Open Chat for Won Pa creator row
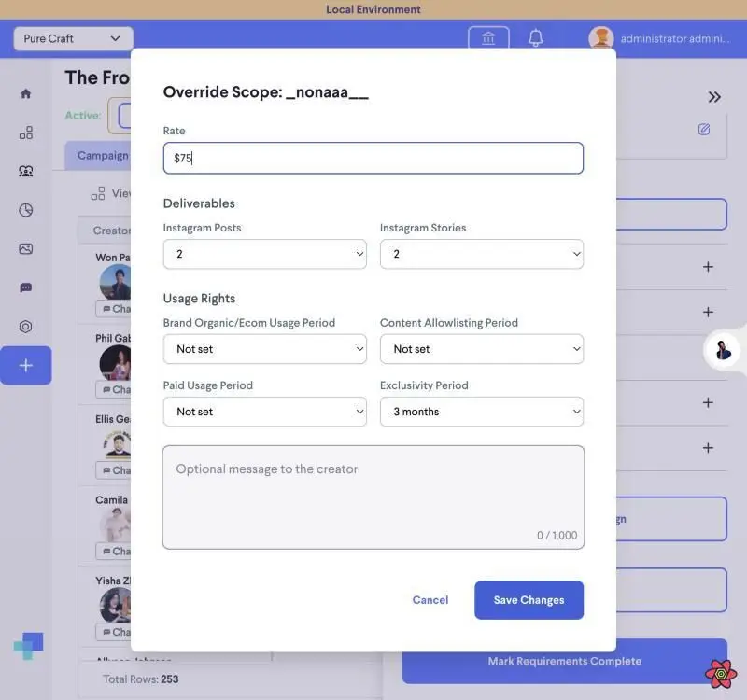This screenshot has width=747, height=700. pyautogui.click(x=113, y=309)
